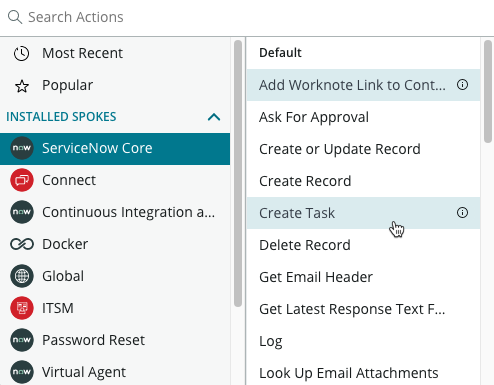The height and width of the screenshot is (385, 494).
Task: Select the Global spoke
Action: point(115,276)
